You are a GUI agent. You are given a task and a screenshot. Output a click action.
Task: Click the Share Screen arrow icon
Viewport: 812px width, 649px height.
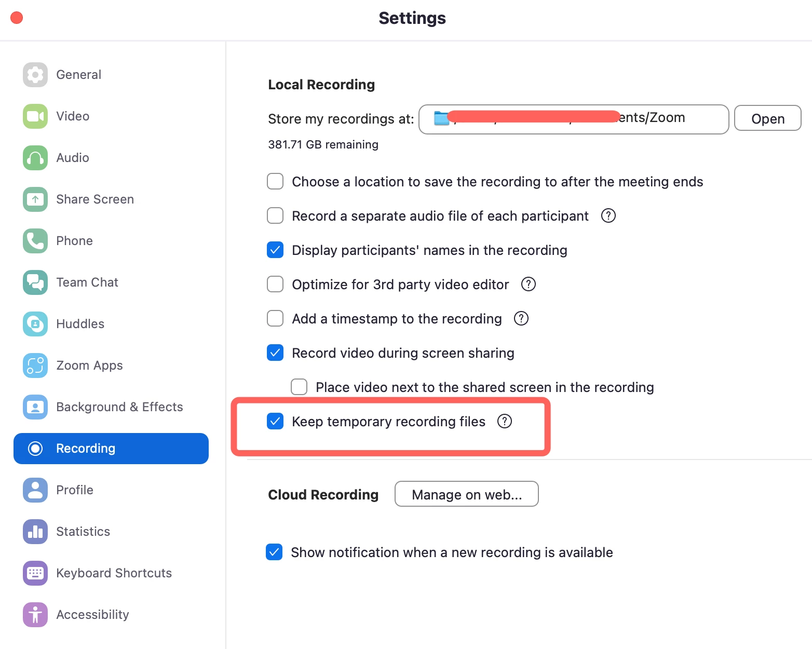click(x=35, y=199)
